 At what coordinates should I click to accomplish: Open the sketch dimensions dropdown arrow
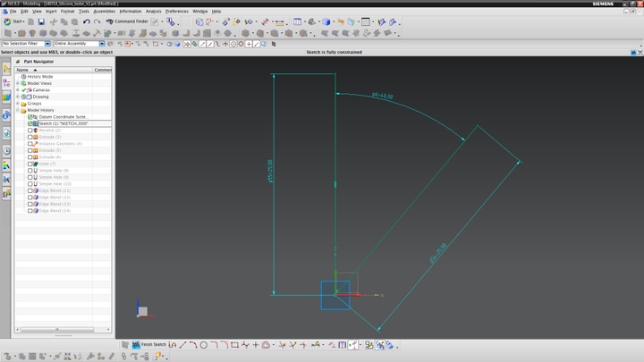323,345
